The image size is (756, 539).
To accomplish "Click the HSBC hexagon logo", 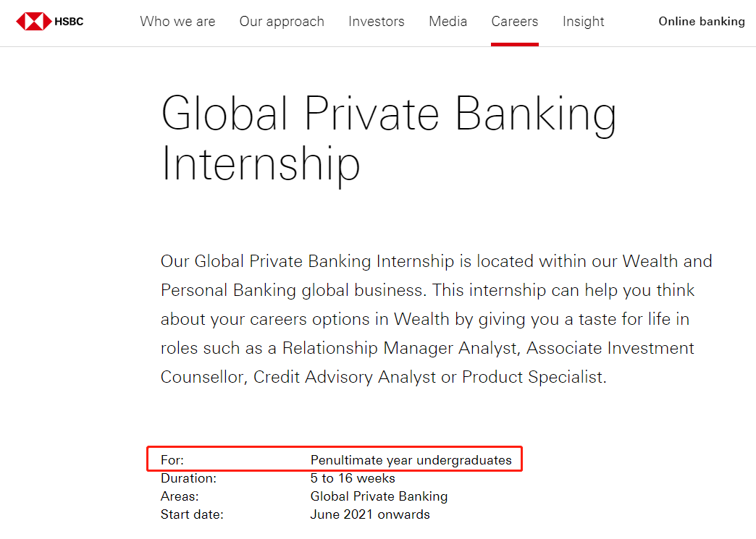I will 33,22.
